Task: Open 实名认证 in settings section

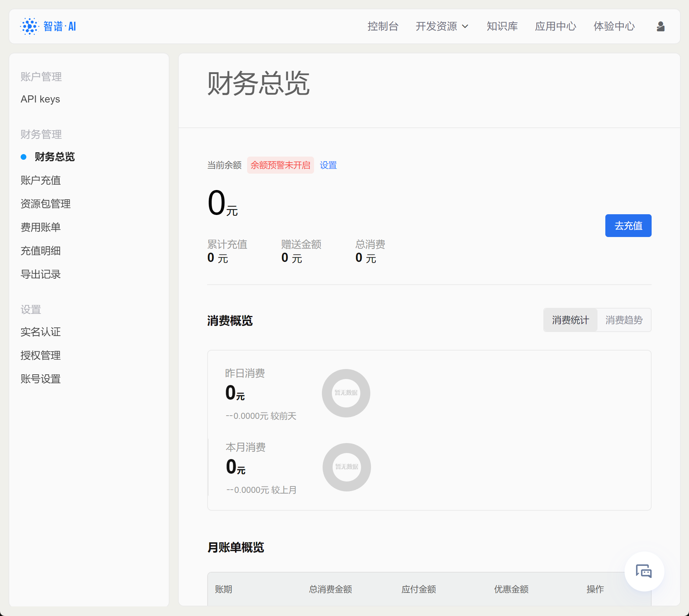Action: tap(41, 332)
